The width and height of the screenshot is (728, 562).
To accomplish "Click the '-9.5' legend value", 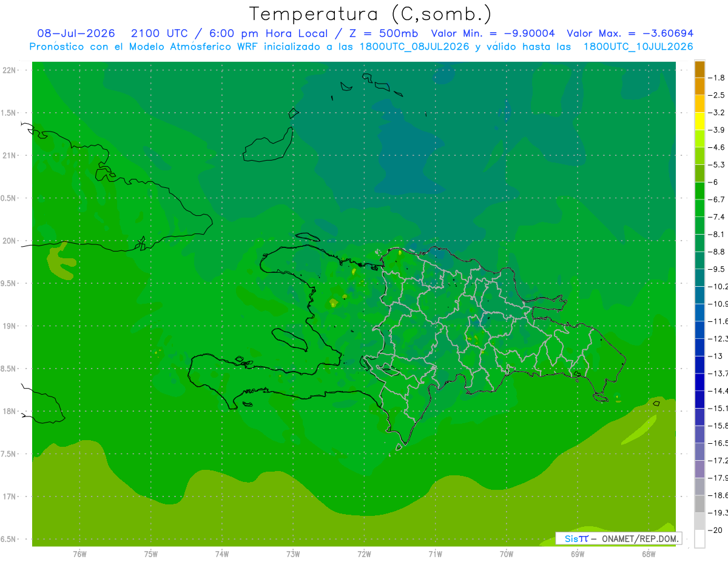I will tap(716, 269).
